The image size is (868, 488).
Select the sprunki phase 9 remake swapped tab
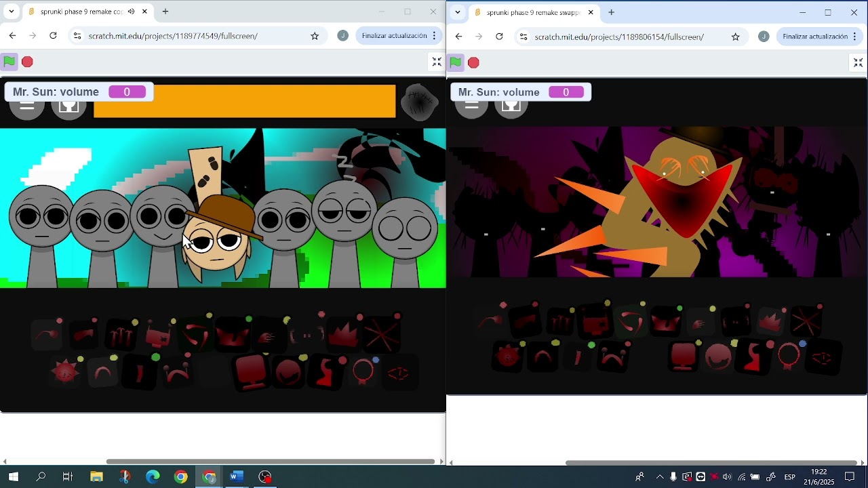(x=534, y=12)
